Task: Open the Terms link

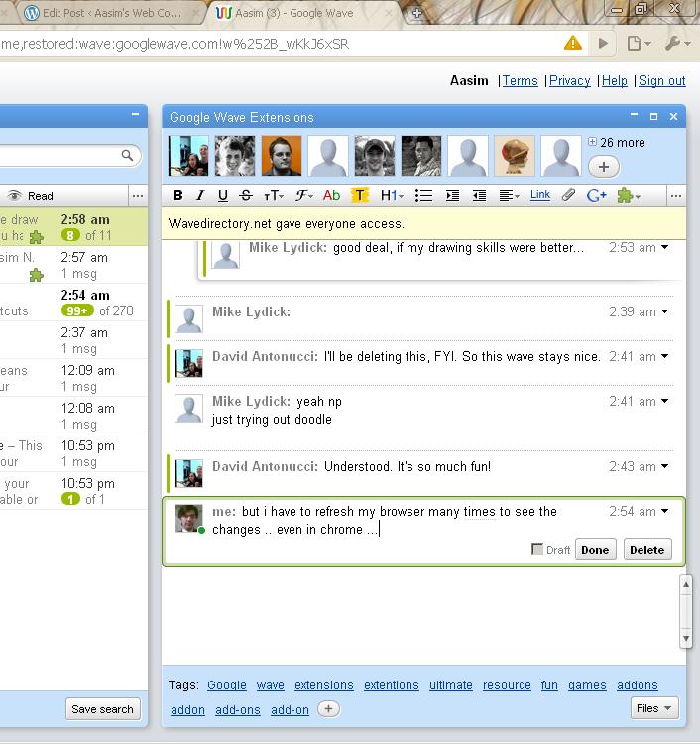Action: tap(520, 81)
